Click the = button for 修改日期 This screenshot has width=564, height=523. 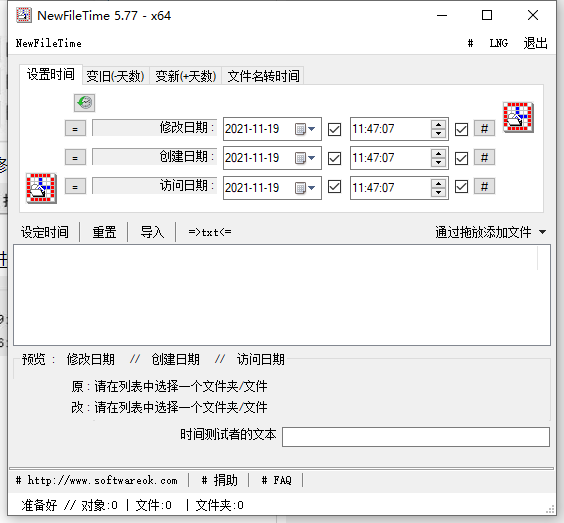[x=75, y=128]
